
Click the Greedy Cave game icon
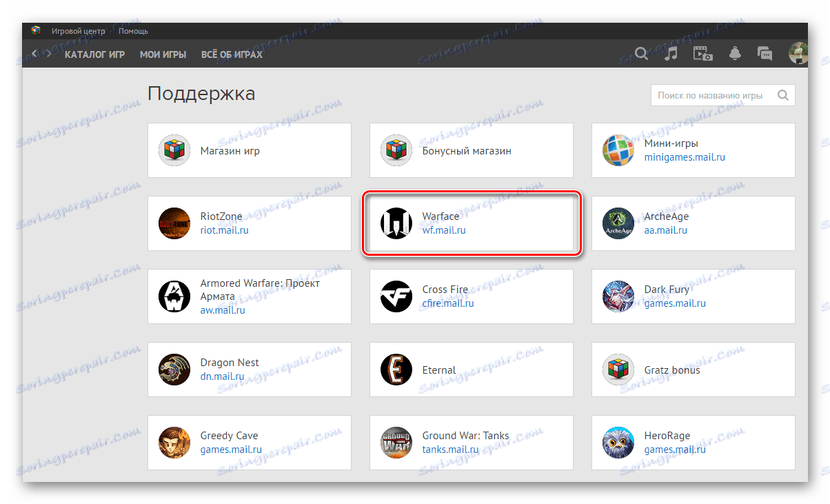(x=174, y=443)
